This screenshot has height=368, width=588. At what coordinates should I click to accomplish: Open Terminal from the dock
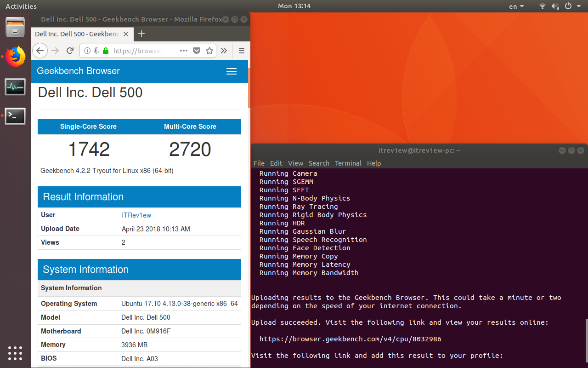coord(15,116)
